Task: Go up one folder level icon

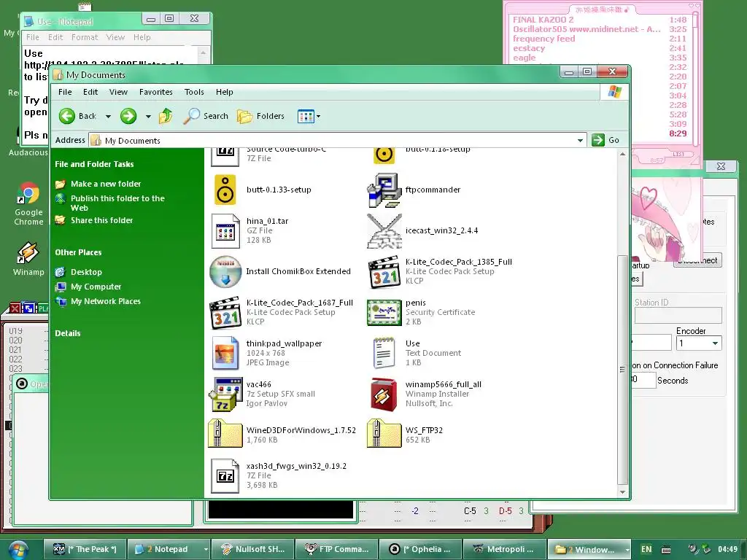Action: pyautogui.click(x=166, y=116)
